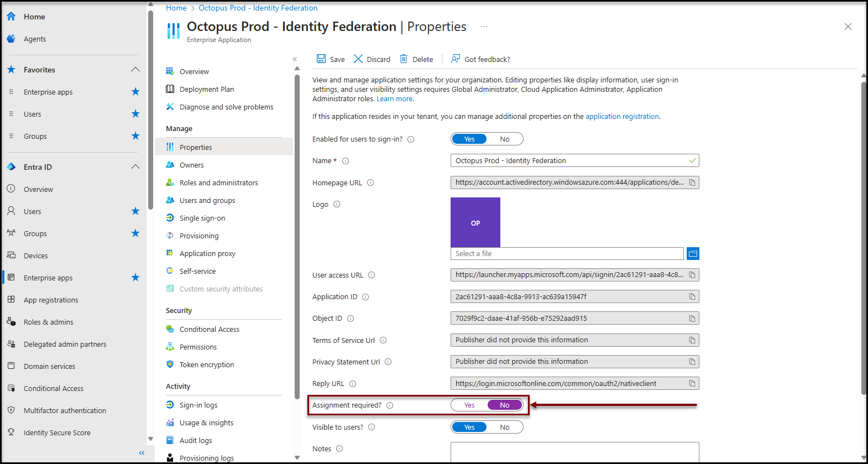This screenshot has height=464, width=868.
Task: Show the info tooltip for Assignment required
Action: [x=390, y=405]
